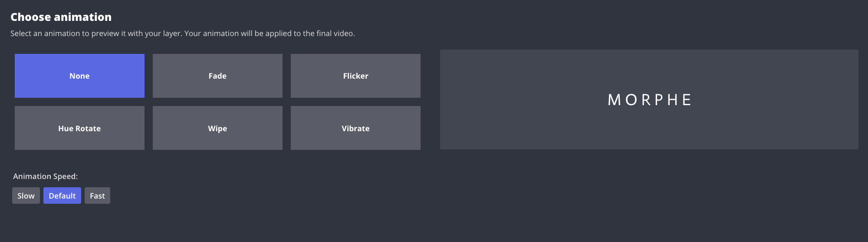This screenshot has height=242, width=868.
Task: Click the MORPHE preview text
Action: point(649,100)
